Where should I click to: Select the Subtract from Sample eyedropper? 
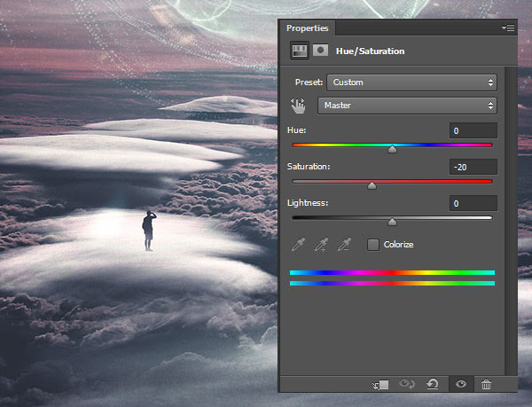tap(345, 244)
